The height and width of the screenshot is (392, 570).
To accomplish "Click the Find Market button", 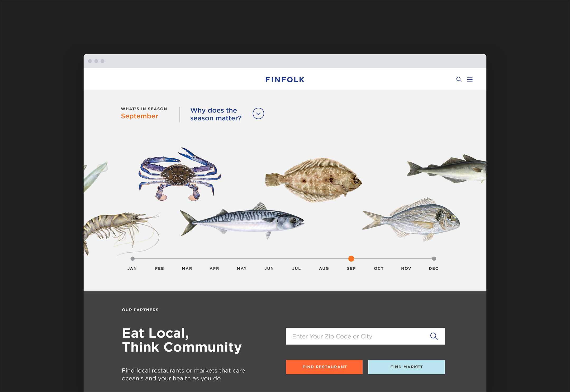I will pos(406,367).
